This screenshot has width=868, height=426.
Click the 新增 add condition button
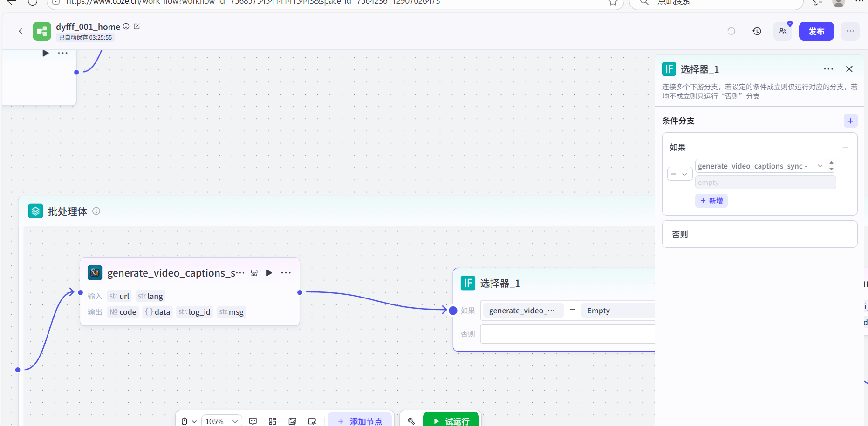pyautogui.click(x=711, y=201)
